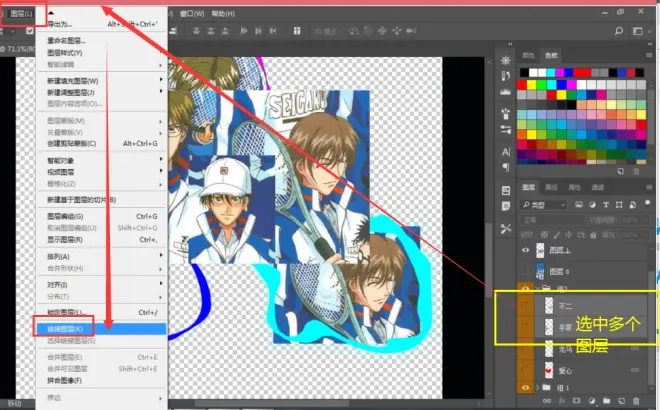Image resolution: width=660 pixels, height=410 pixels.
Task: Expand 图层样式(Y) submenu
Action: [x=101, y=53]
